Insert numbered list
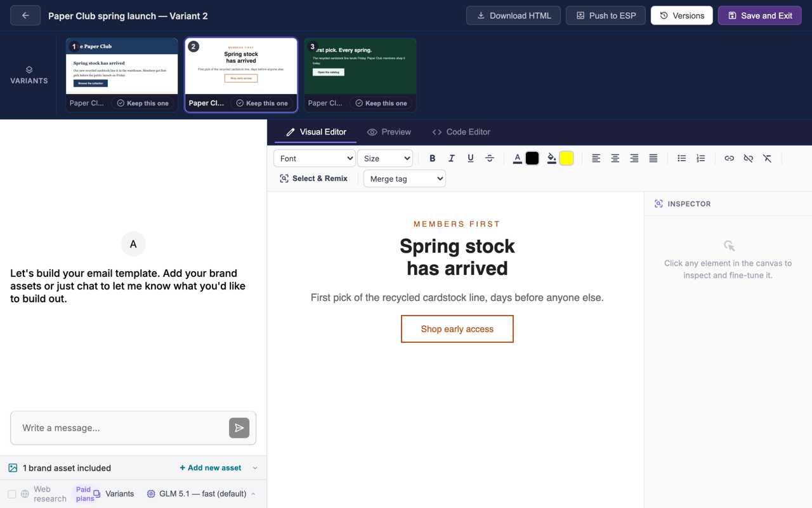The image size is (812, 508). [x=701, y=158]
